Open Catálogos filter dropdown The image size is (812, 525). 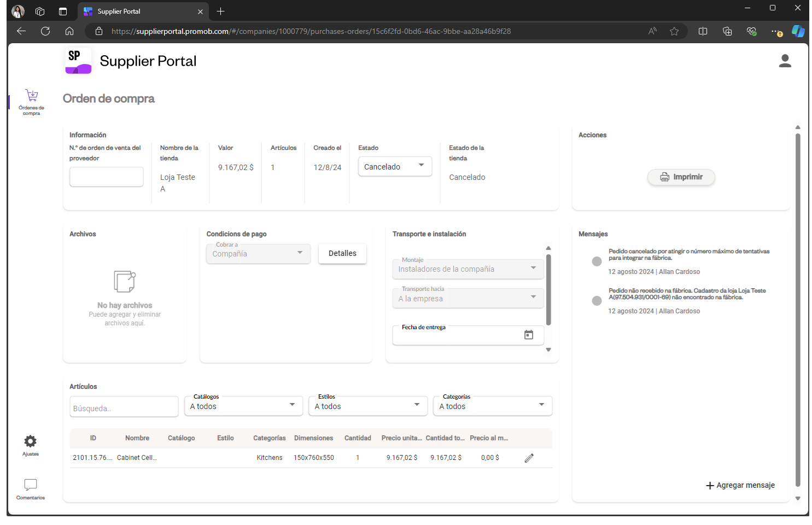pos(243,406)
